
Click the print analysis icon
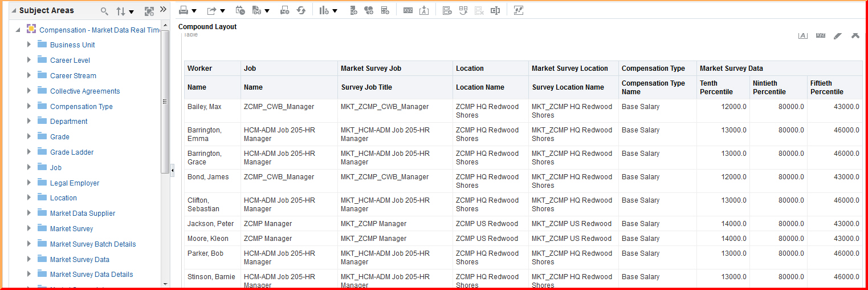[x=184, y=10]
